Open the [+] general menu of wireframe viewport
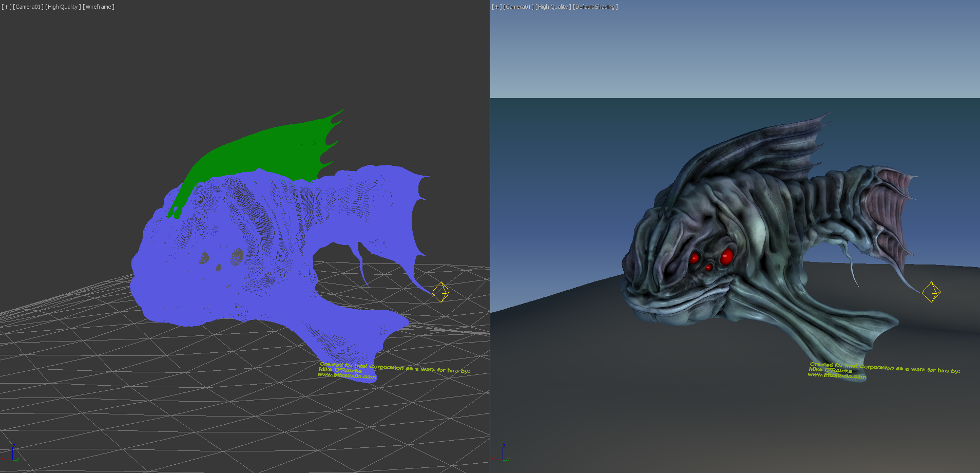The width and height of the screenshot is (980, 473). pyautogui.click(x=6, y=7)
